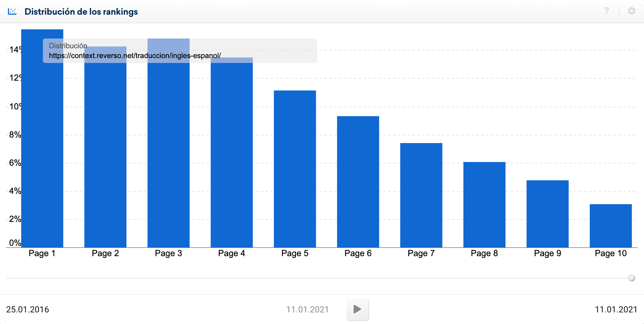Click the Page 9 bar
Viewport: 644px width, 324px height.
tap(548, 214)
